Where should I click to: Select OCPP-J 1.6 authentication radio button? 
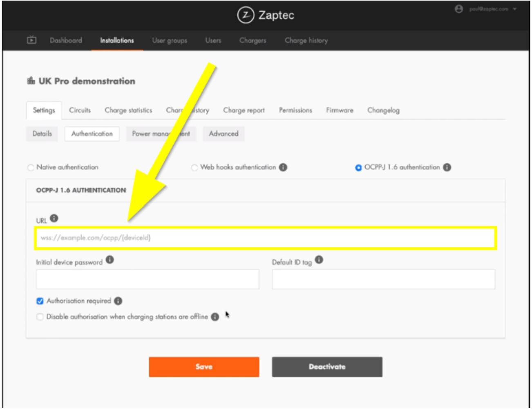point(358,168)
